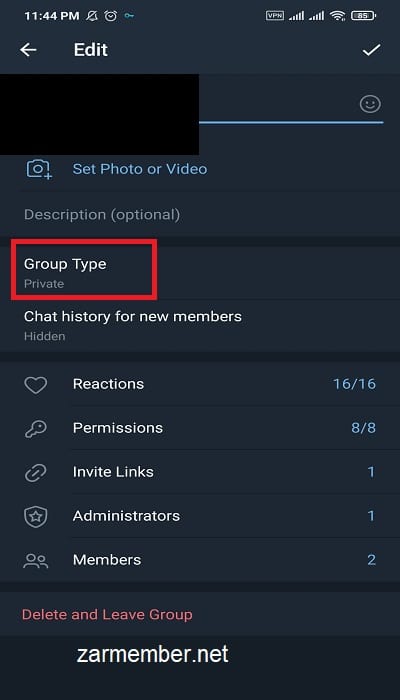Focus the Description (optional) field
Screen dimensions: 400x700
pos(200,215)
